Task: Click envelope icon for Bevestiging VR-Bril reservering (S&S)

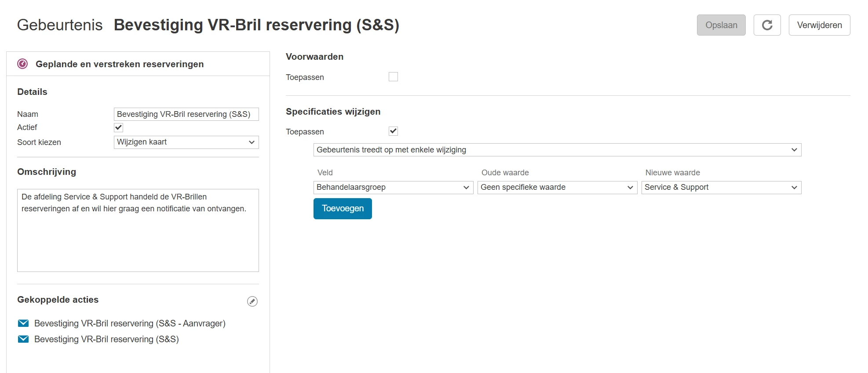Action: (23, 339)
